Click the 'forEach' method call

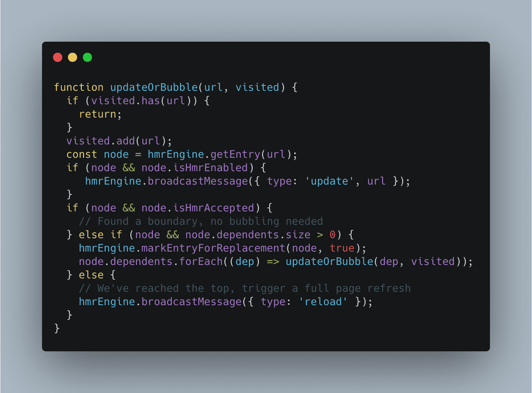(201, 262)
